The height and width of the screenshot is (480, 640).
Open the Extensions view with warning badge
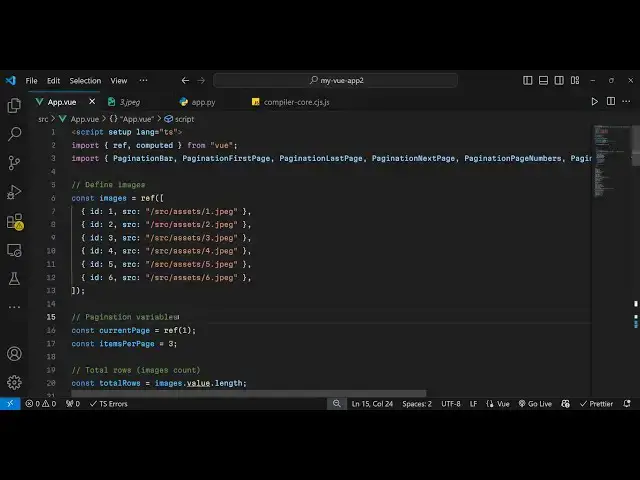pos(15,222)
